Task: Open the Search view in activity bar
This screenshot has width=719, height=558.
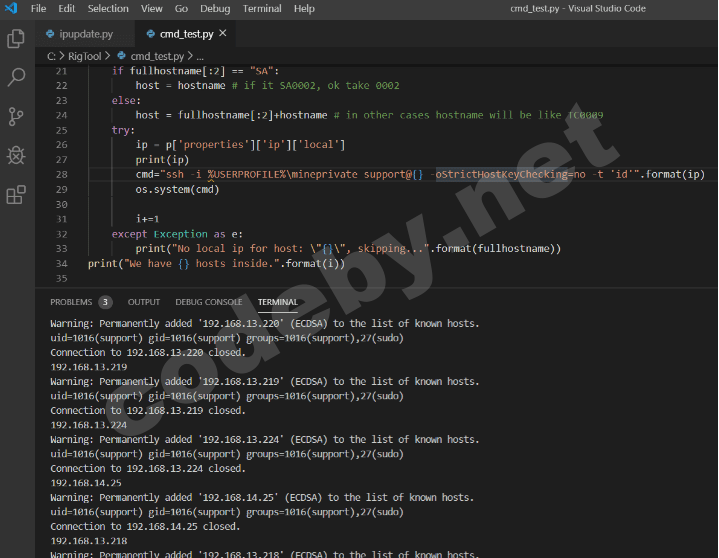Action: tap(16, 77)
